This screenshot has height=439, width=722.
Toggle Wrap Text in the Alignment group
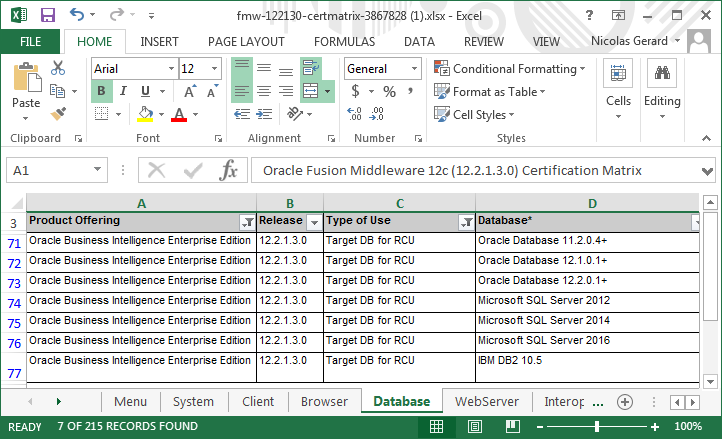pos(310,68)
